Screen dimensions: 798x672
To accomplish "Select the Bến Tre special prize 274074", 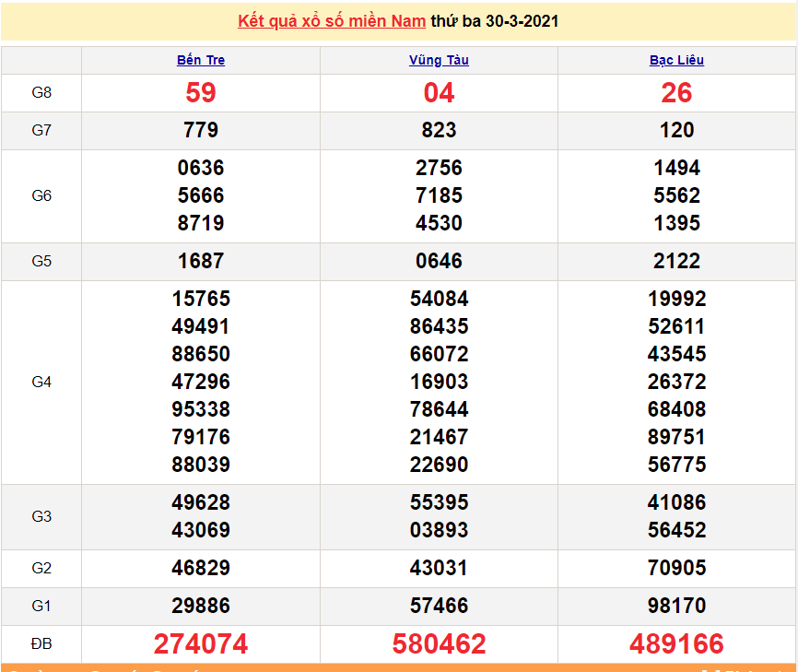I will click(x=201, y=643).
